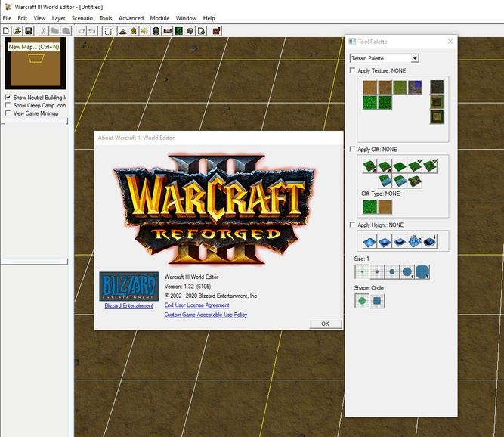Open the Import Manager file icon
The height and width of the screenshot is (437, 504).
(202, 31)
